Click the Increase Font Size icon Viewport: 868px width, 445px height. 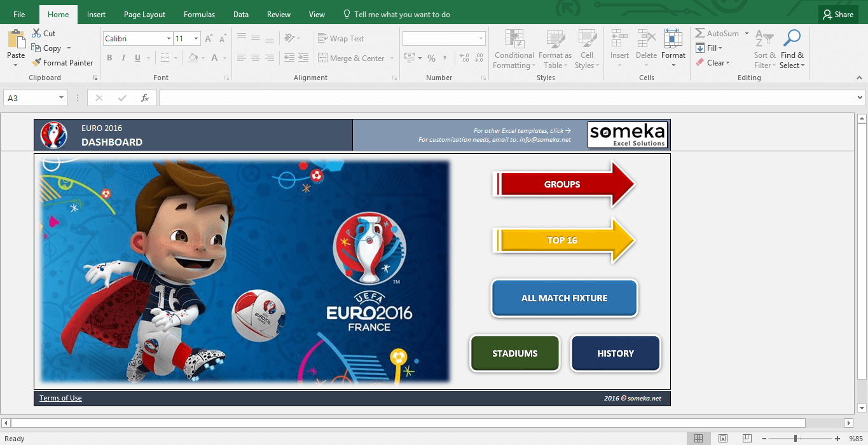click(x=209, y=39)
